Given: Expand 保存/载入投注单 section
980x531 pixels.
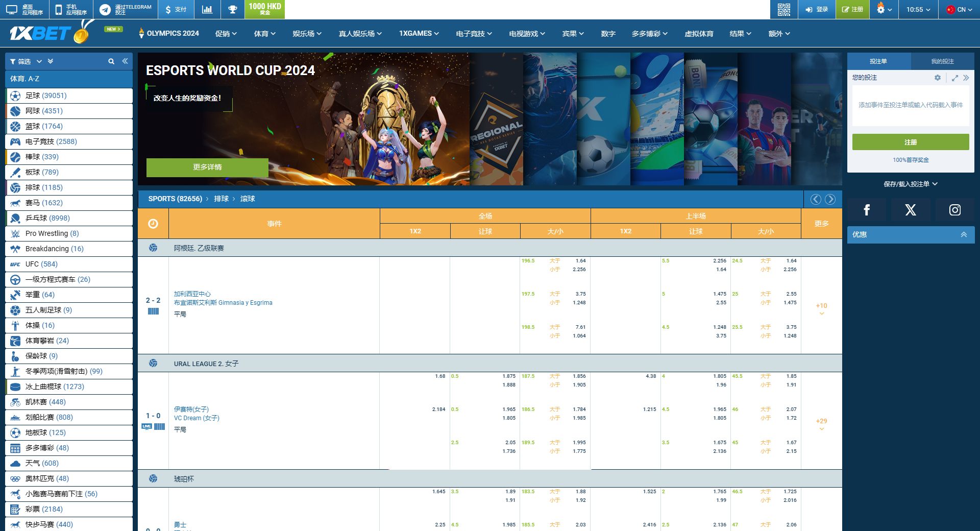Looking at the screenshot, I should pos(911,184).
